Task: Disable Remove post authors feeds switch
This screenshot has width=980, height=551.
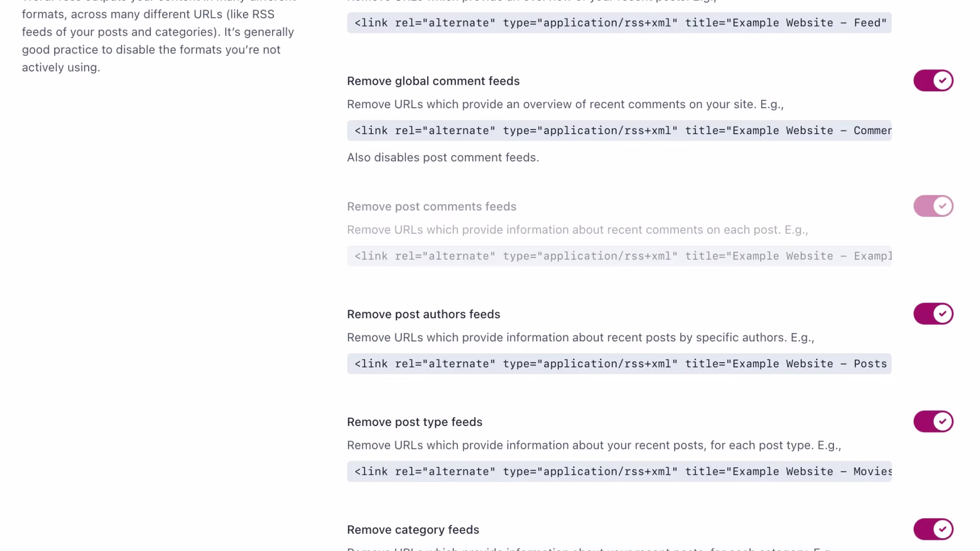Action: (933, 314)
